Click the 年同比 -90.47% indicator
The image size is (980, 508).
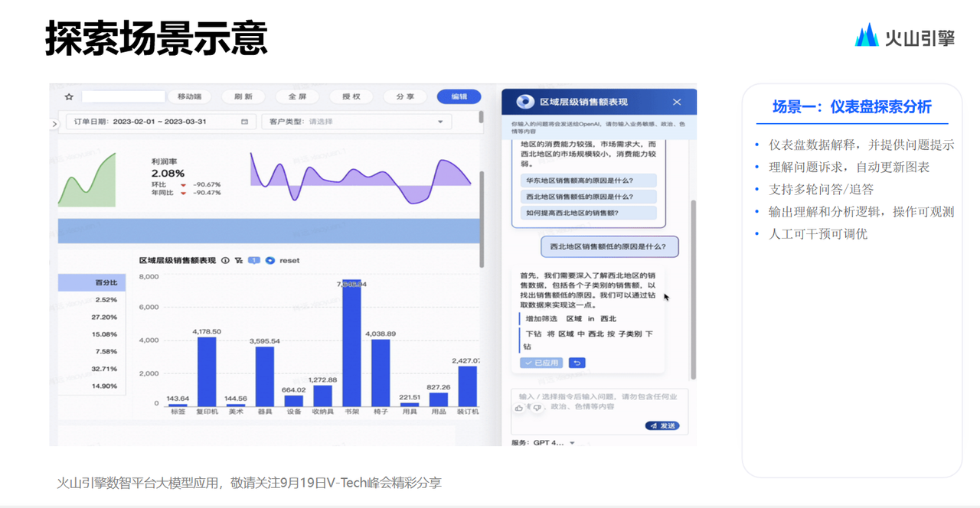(186, 193)
